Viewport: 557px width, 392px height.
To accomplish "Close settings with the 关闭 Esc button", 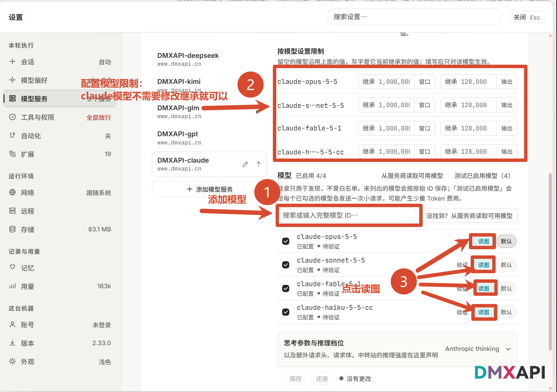I will (526, 17).
